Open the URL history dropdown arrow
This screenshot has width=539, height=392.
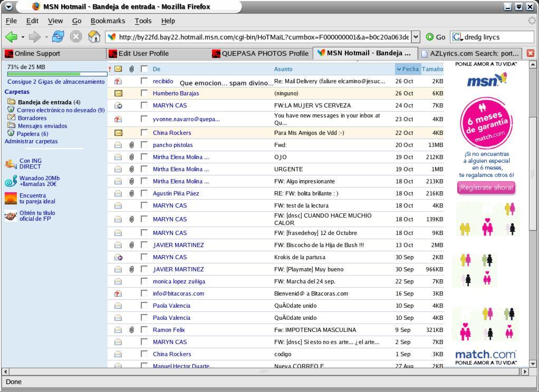click(x=416, y=37)
